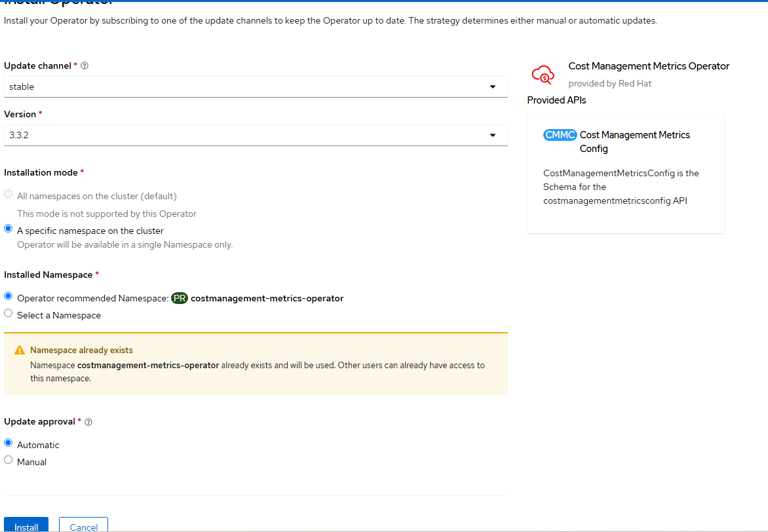Viewport: 768px width, 532px height.
Task: Click the Install button
Action: (x=26, y=525)
